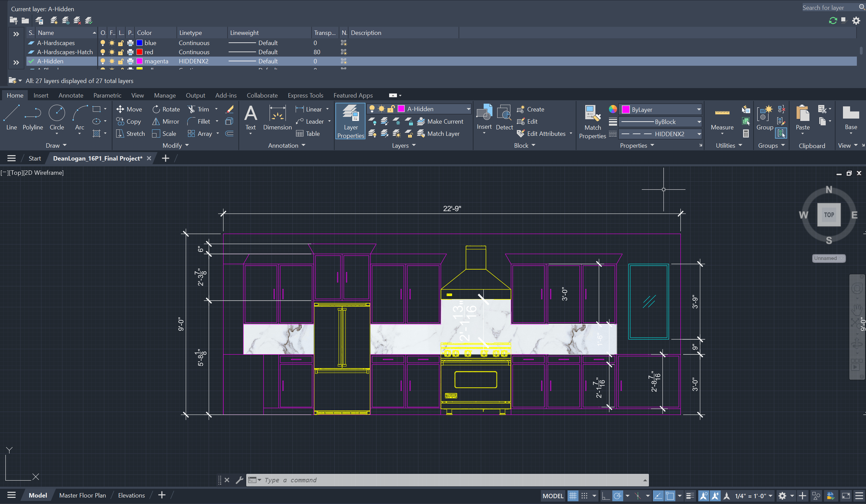Click the Copy tool
866x504 pixels.
(129, 122)
